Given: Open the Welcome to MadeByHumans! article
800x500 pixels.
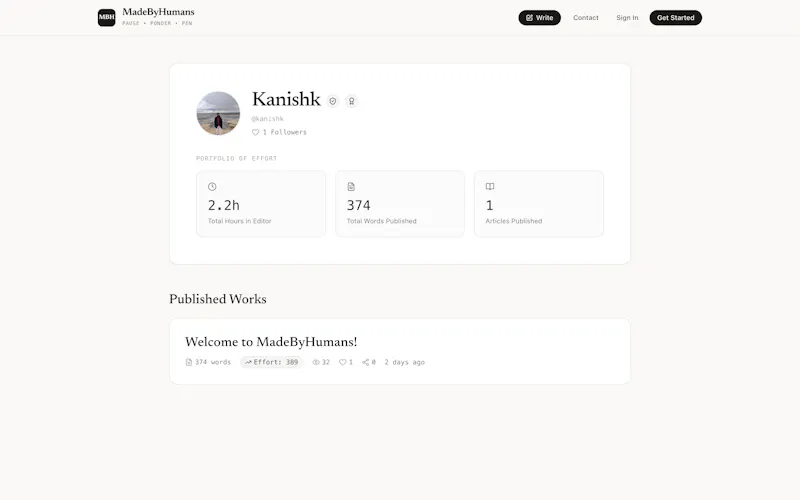Looking at the screenshot, I should point(271,341).
